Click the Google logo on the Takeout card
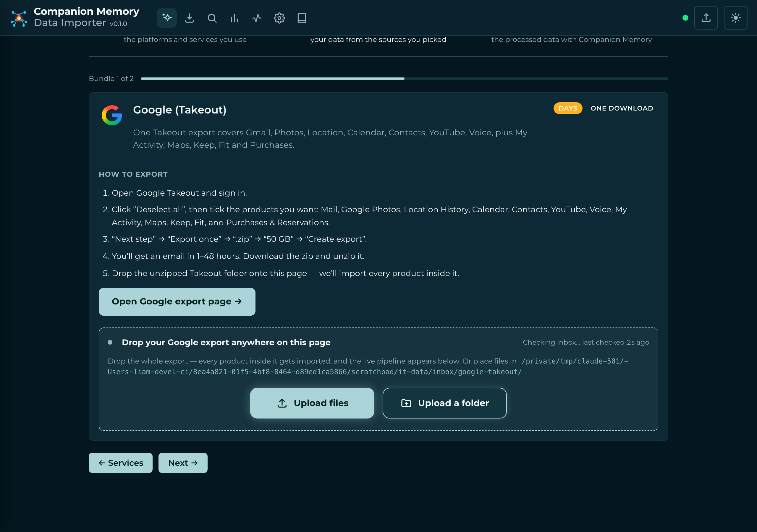This screenshot has height=532, width=757. (112, 115)
